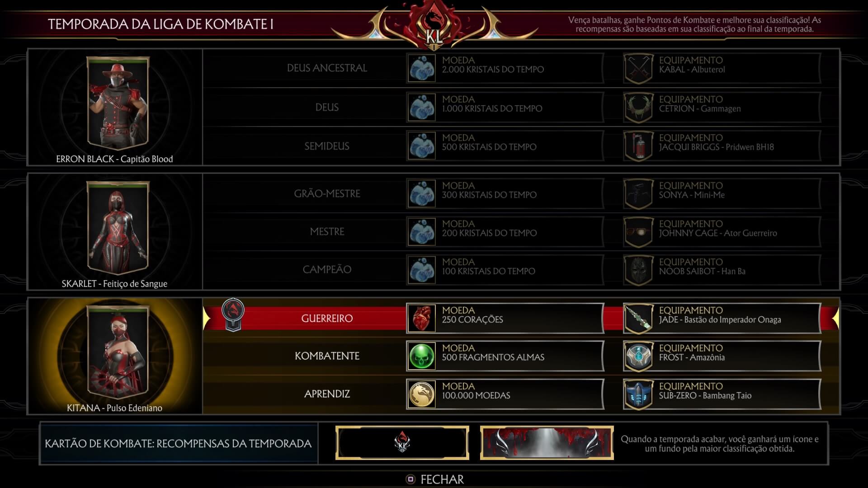Select the Kitana Pulso Edeniano skin card
The image size is (868, 488).
(x=115, y=356)
